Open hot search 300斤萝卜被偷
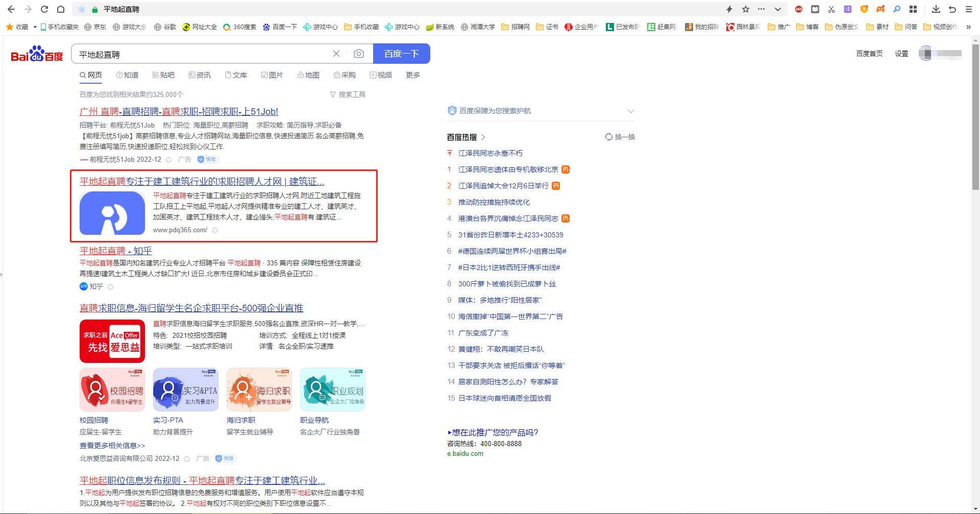The image size is (980, 514). point(507,284)
